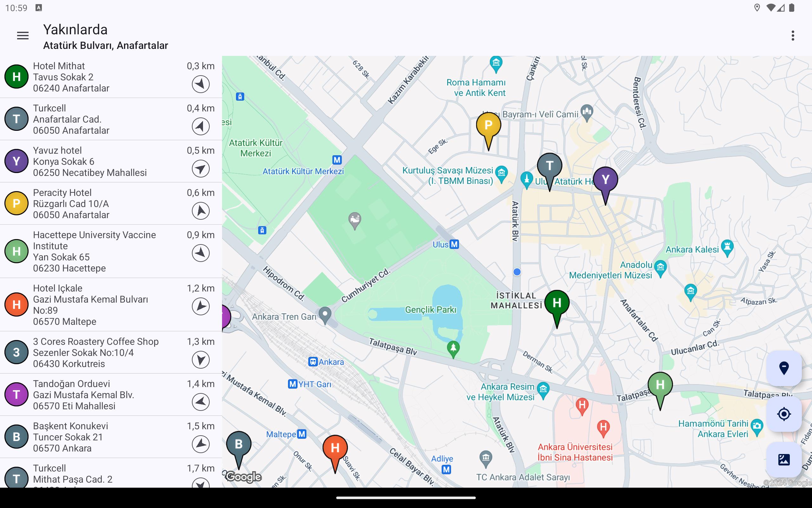Click the 3 avatar of 3 Cores Roastery
This screenshot has width=812, height=508.
[x=16, y=352]
